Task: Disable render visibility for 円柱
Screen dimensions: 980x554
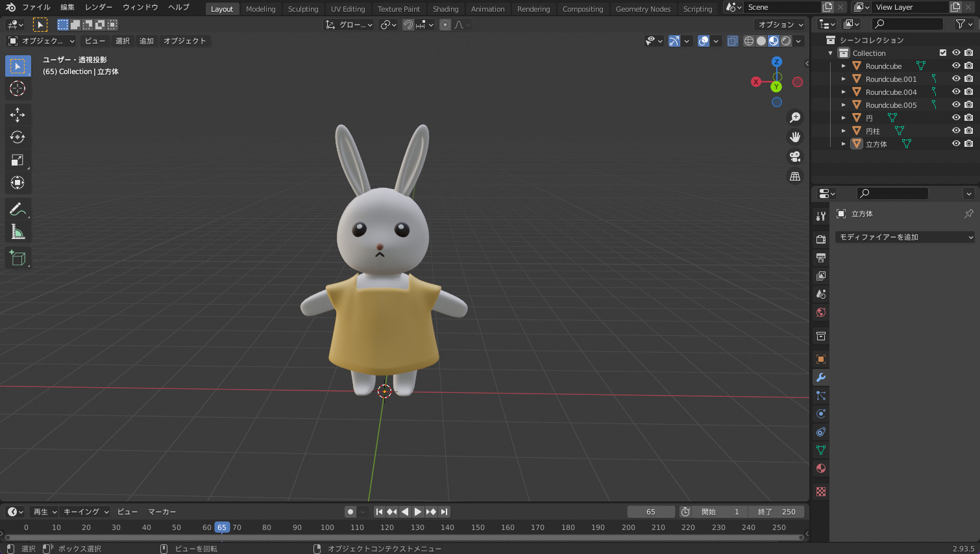Action: 969,131
